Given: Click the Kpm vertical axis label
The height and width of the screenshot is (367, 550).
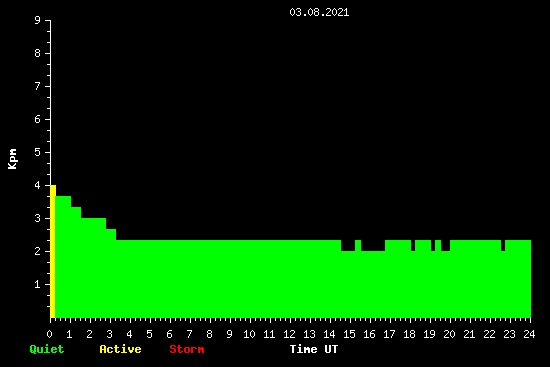Looking at the screenshot, I should (12, 159).
